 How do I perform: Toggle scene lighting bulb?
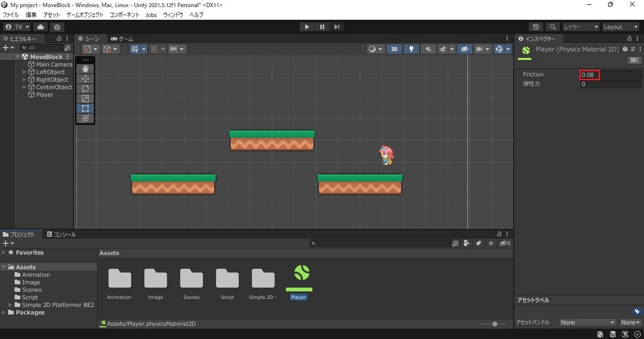coord(411,49)
